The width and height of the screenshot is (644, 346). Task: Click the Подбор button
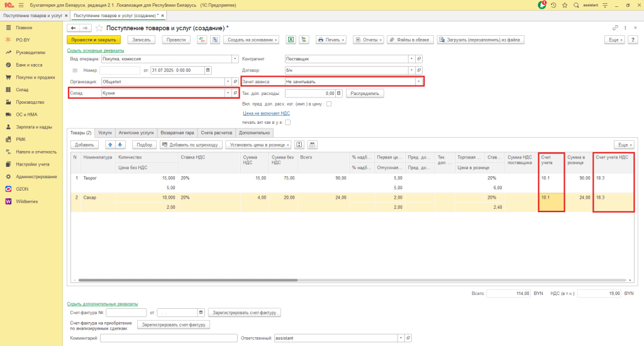(144, 145)
